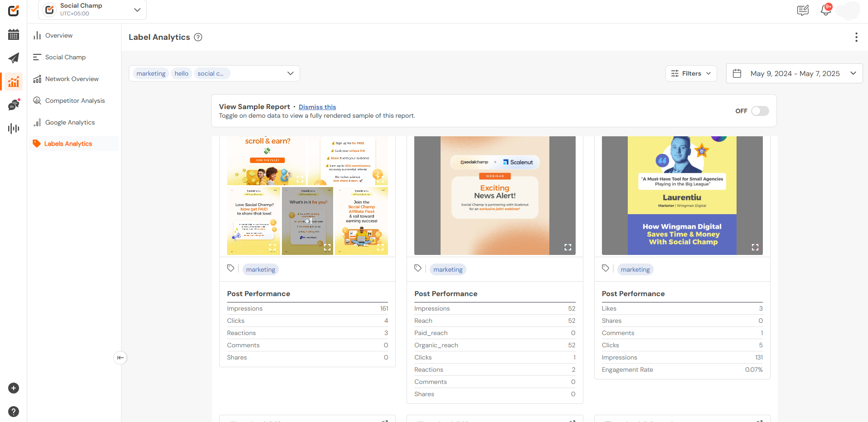The width and height of the screenshot is (868, 422).
Task: Click the Label Analytics page heading
Action: [159, 37]
